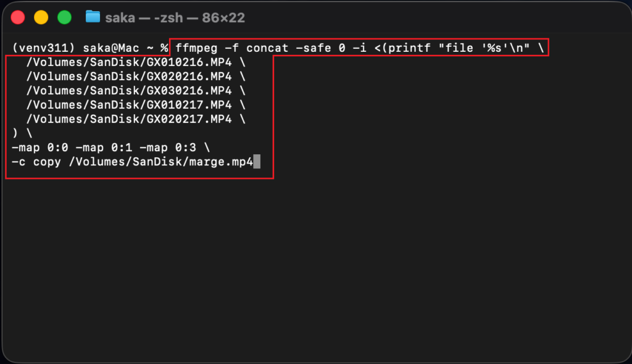Click the GX020217.MP4 file path line
Screen dimensions: 632x364
pyautogui.click(x=130, y=119)
